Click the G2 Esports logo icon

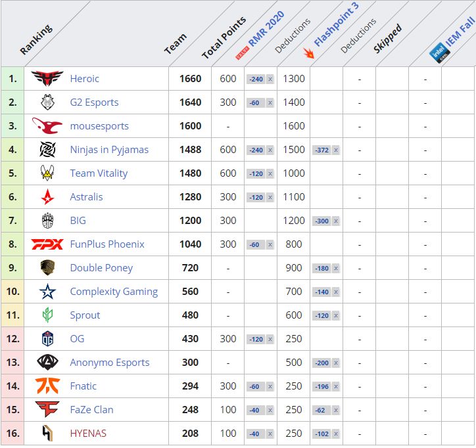(47, 102)
